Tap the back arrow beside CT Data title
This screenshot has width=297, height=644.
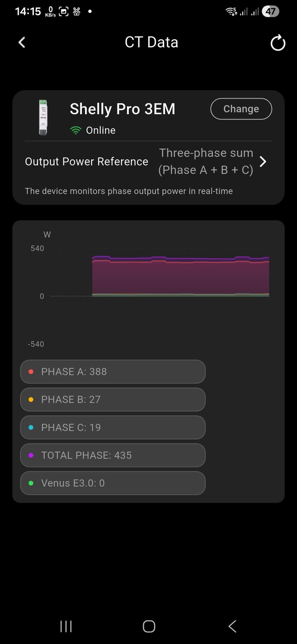pos(22,42)
